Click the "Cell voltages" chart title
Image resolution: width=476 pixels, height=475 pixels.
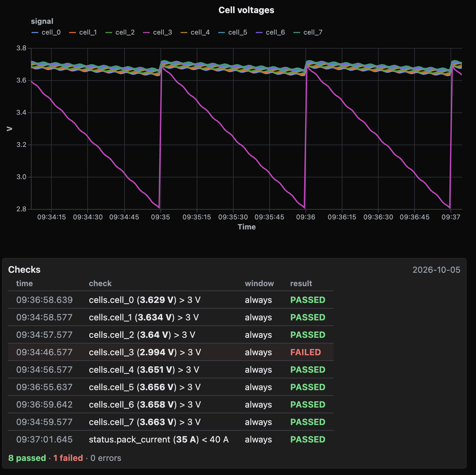(x=246, y=10)
